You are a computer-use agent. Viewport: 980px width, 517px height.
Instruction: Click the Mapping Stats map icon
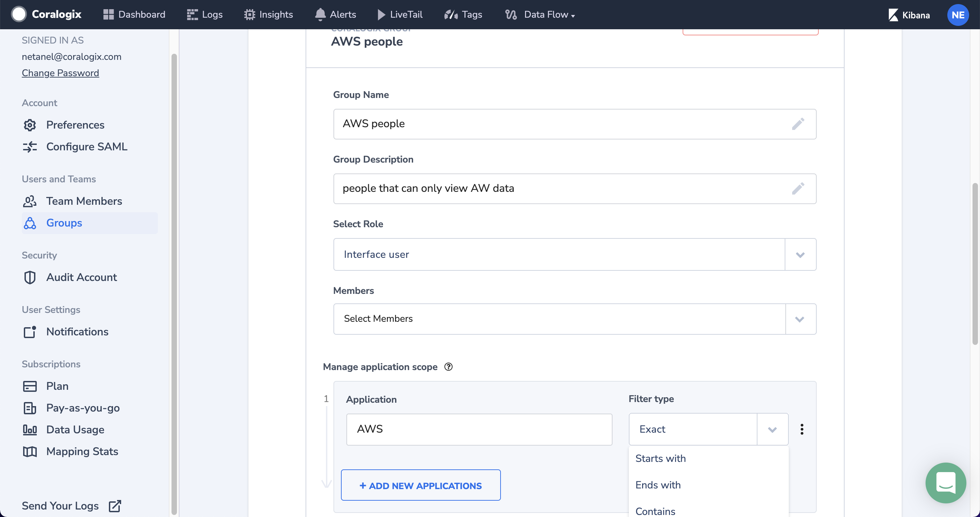click(30, 452)
